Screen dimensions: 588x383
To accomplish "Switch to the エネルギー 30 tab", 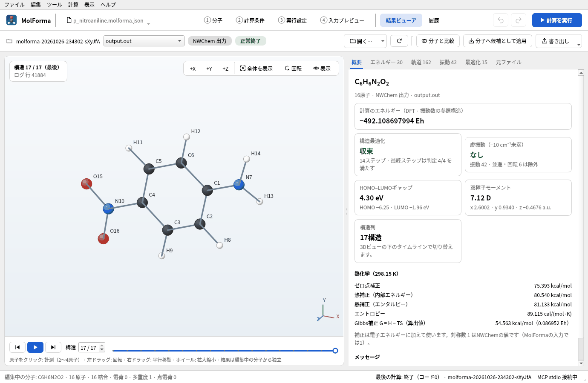I will 386,62.
